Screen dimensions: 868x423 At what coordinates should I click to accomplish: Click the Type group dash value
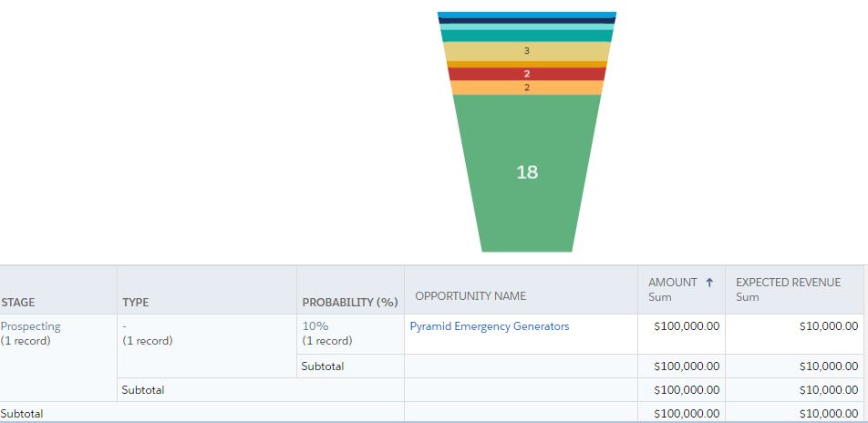point(124,326)
